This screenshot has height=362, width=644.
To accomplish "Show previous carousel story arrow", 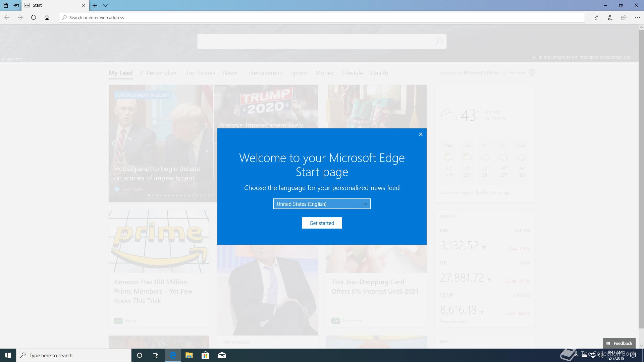I will (113, 143).
